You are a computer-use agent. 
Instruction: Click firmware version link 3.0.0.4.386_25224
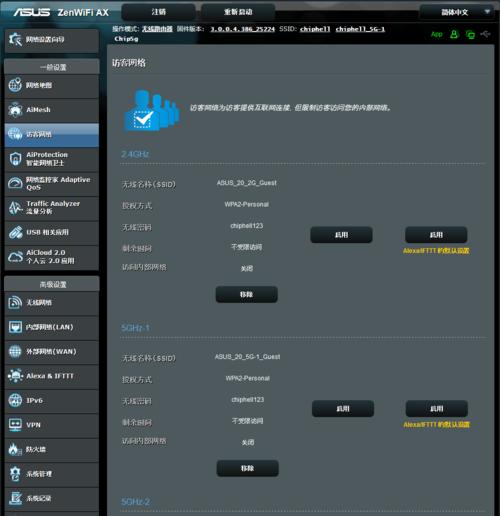pos(242,29)
